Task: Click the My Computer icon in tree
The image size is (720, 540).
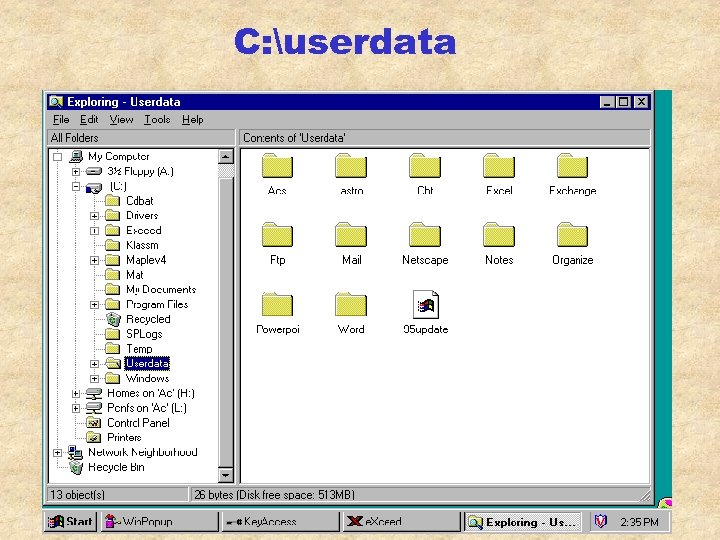Action: pyautogui.click(x=76, y=157)
